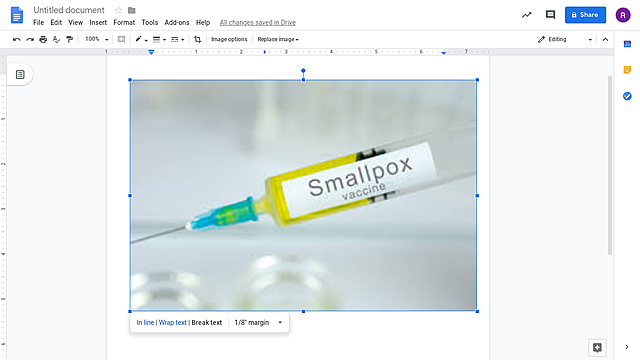Screen dimensions: 640x360
Task: Open border weight dropdown
Action: [x=159, y=39]
